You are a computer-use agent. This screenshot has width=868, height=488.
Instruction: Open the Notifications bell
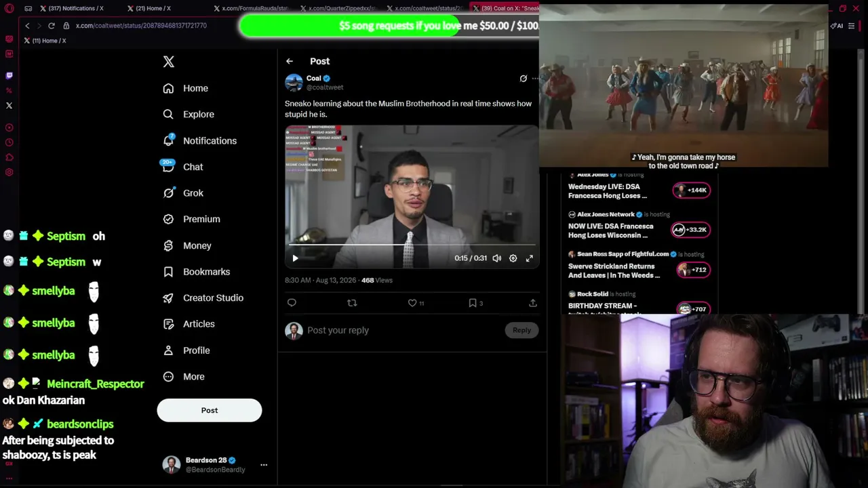coord(200,140)
